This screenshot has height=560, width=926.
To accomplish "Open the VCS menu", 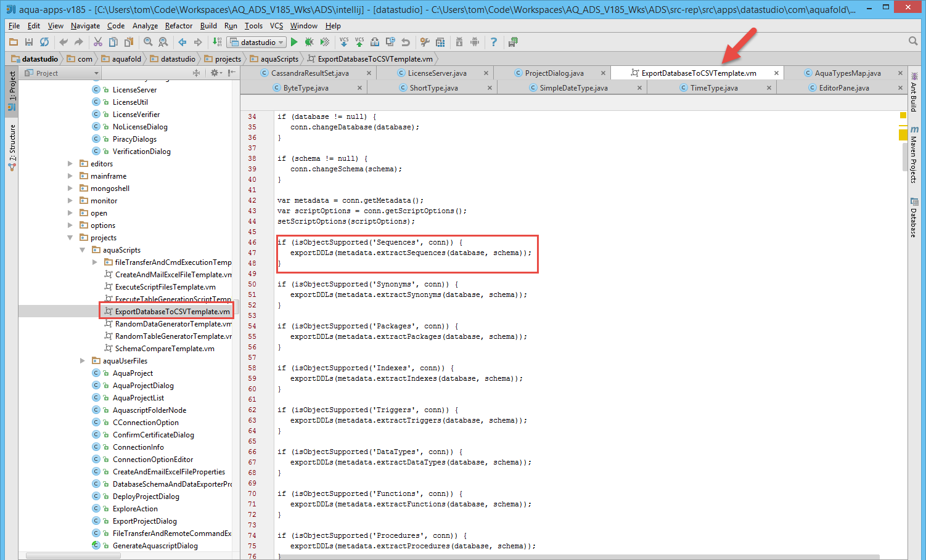I will pyautogui.click(x=276, y=26).
